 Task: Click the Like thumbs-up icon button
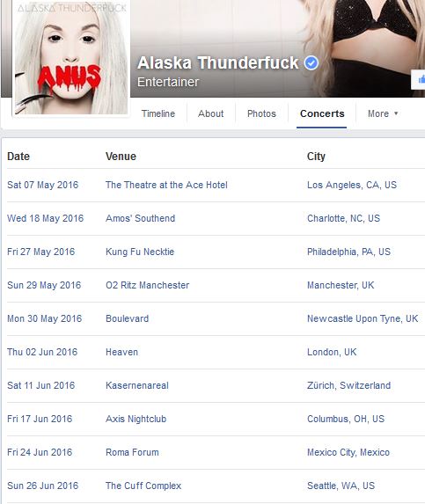point(421,79)
